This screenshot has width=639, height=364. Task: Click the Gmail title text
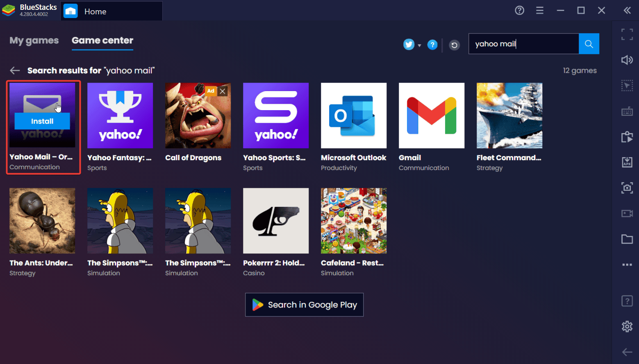(x=410, y=158)
